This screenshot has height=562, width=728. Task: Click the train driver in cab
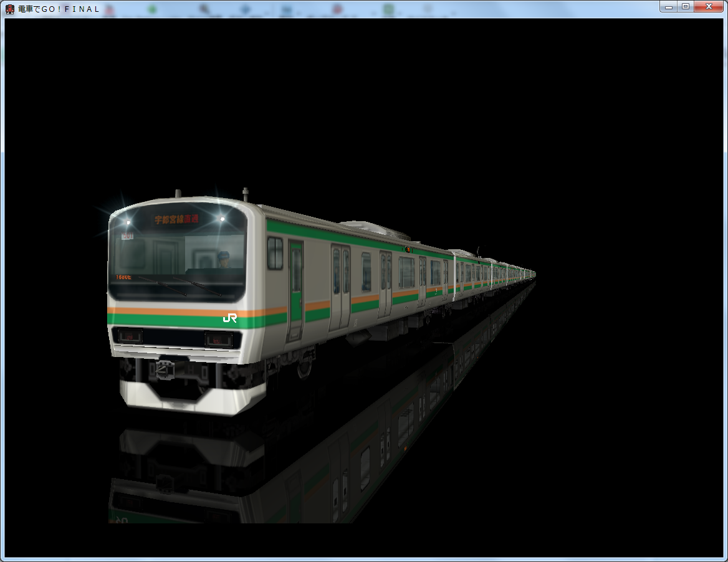(224, 260)
